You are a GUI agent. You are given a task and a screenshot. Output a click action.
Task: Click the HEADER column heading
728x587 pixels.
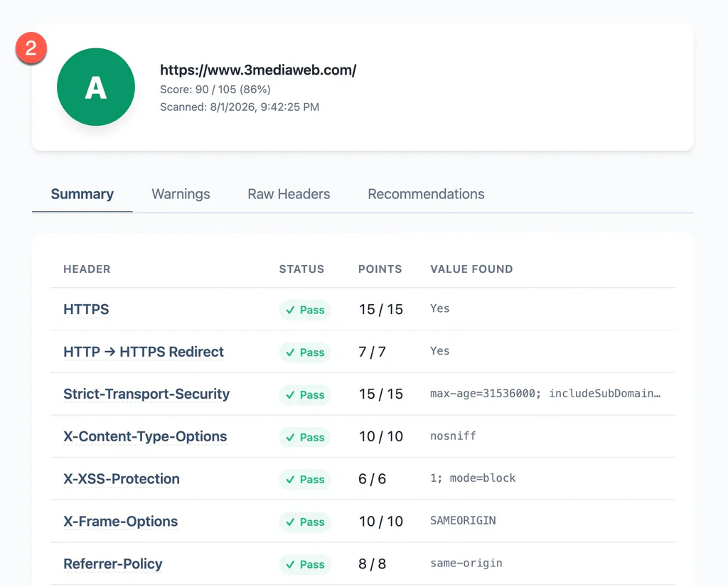87,269
